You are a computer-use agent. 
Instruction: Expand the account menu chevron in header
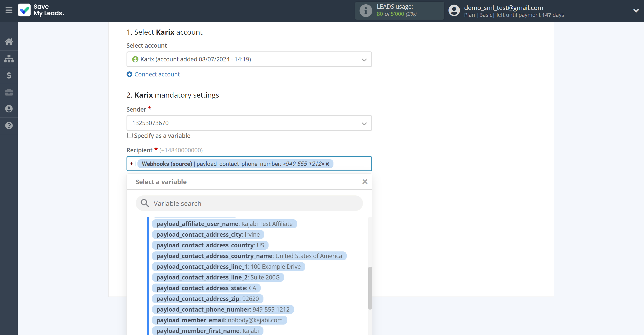636,11
